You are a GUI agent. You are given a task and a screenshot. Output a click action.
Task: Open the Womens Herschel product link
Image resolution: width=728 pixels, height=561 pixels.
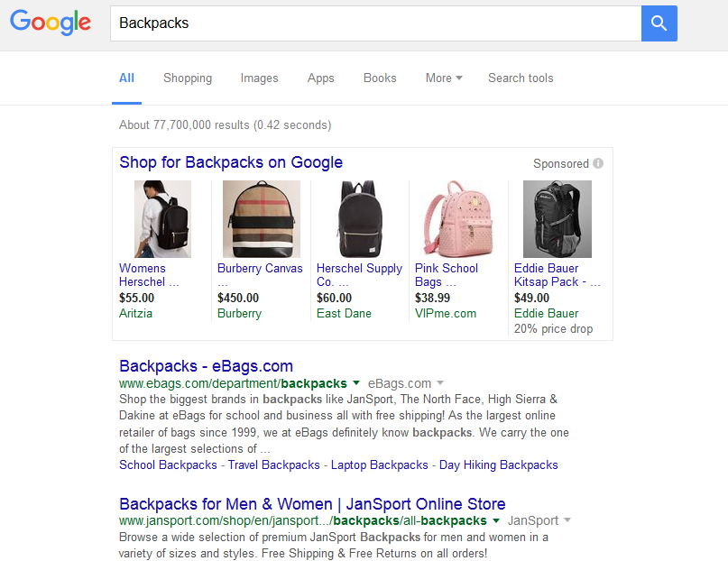[149, 275]
